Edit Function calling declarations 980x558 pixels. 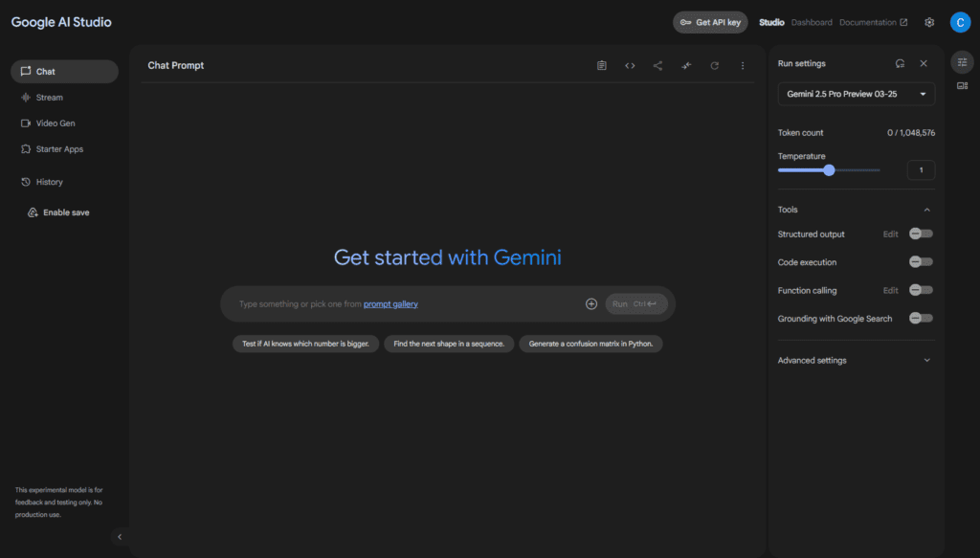[891, 291]
